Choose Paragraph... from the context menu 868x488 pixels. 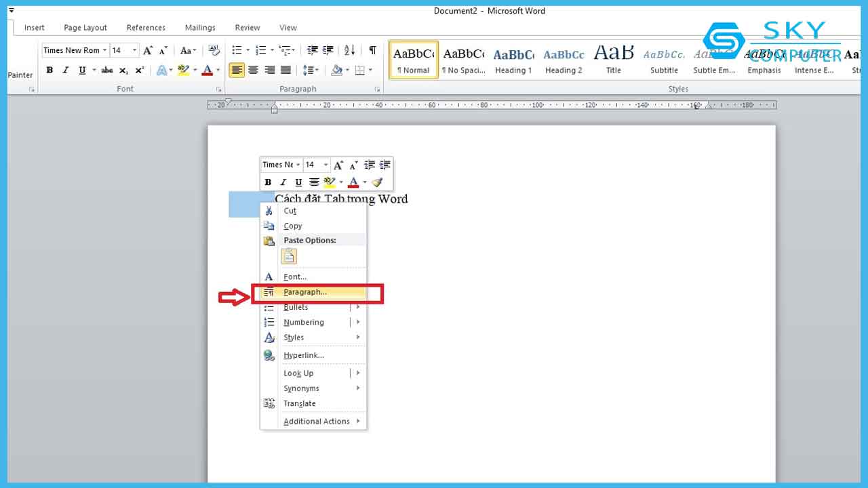(x=314, y=292)
